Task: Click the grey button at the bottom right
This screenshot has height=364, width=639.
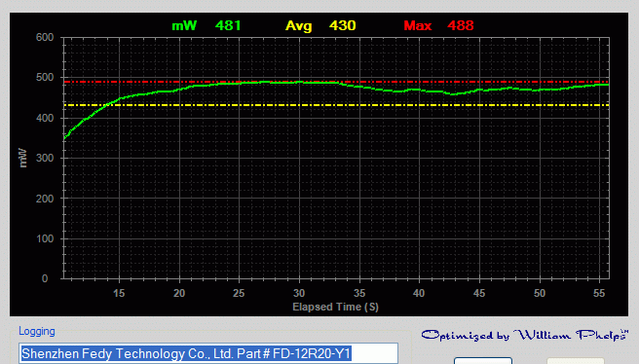Action: [575, 361]
